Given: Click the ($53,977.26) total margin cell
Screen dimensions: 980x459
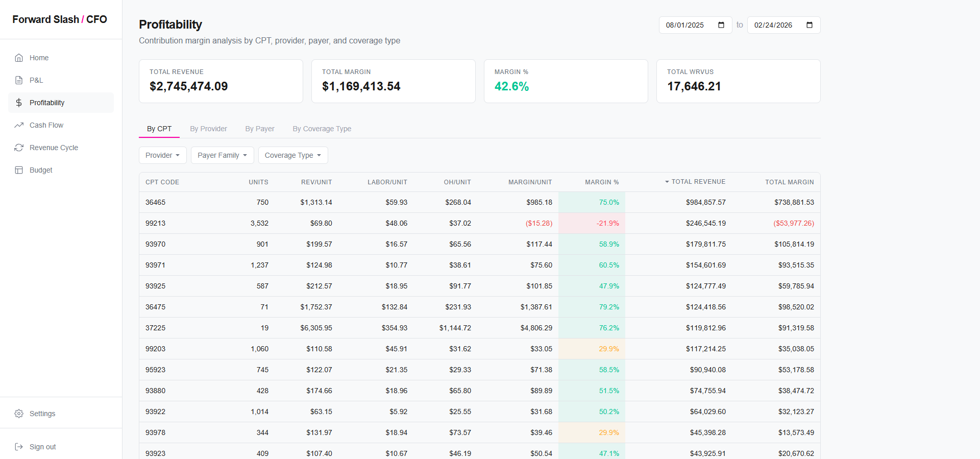Looking at the screenshot, I should (794, 223).
